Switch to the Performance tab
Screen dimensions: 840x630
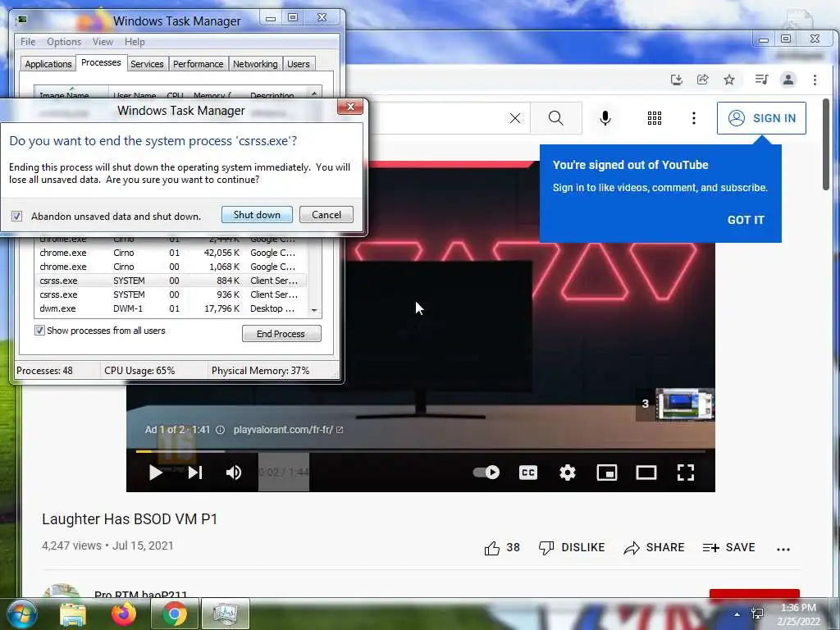(198, 64)
